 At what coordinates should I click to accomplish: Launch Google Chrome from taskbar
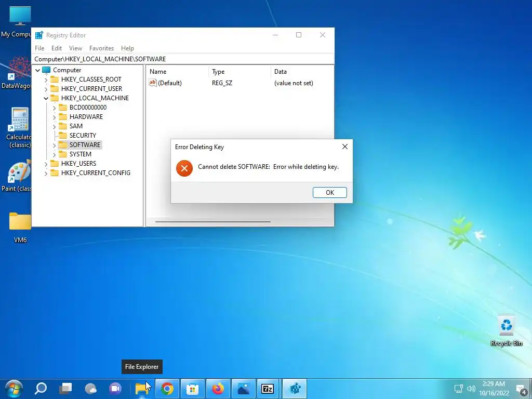[167, 389]
